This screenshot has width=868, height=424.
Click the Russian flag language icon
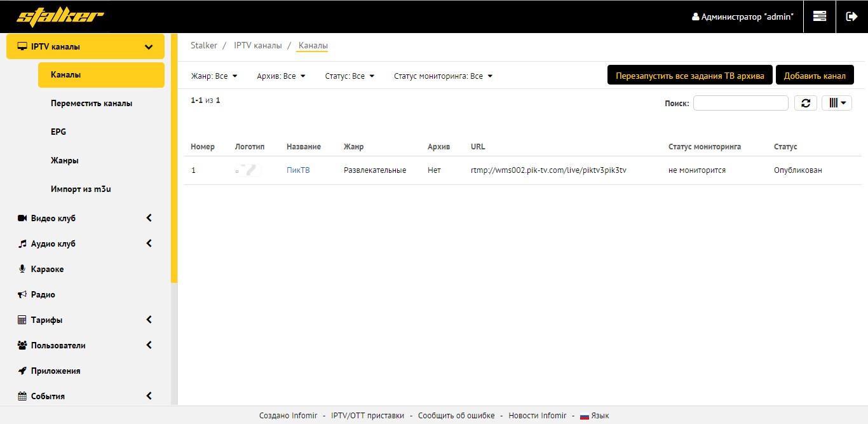[x=584, y=416]
